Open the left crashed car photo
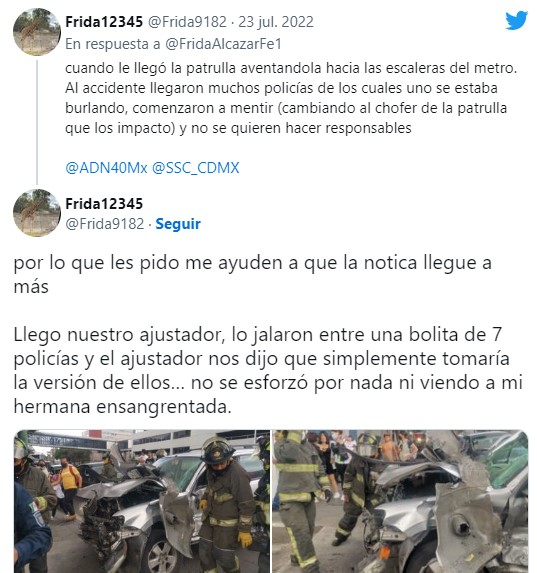 point(142,501)
